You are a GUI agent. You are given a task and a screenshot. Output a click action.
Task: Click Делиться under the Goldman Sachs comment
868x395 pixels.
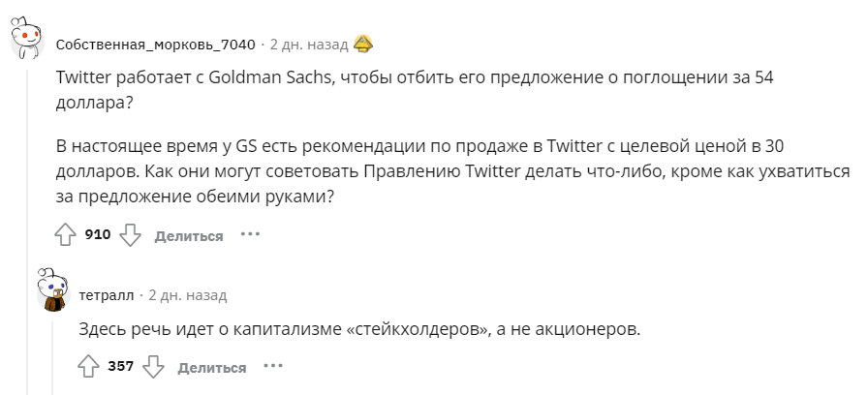(189, 235)
